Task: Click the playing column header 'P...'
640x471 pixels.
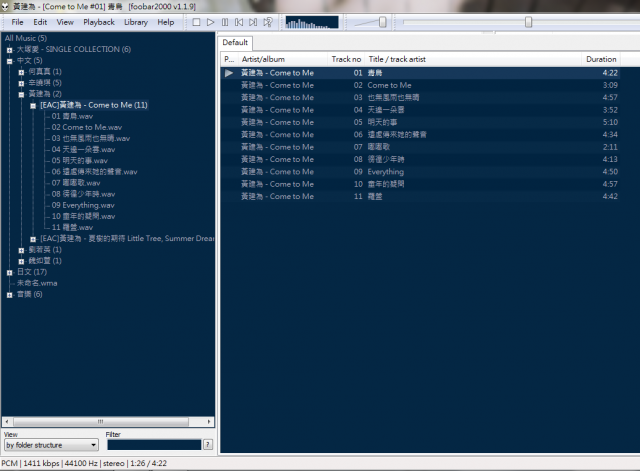Action: tap(229, 59)
